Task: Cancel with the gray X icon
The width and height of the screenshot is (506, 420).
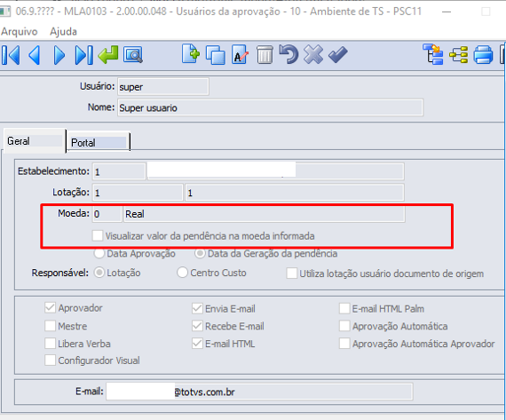Action: click(313, 54)
